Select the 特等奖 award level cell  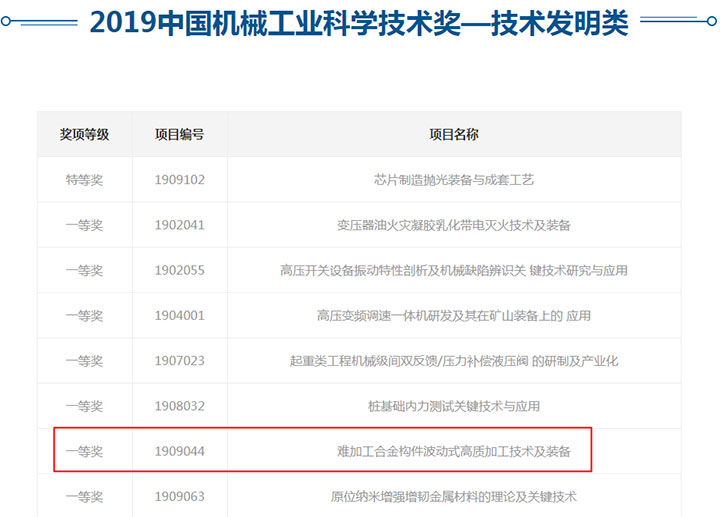point(84,180)
